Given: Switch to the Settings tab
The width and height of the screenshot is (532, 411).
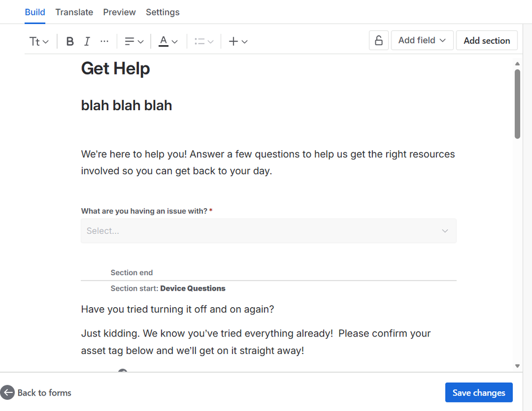Looking at the screenshot, I should (x=162, y=12).
